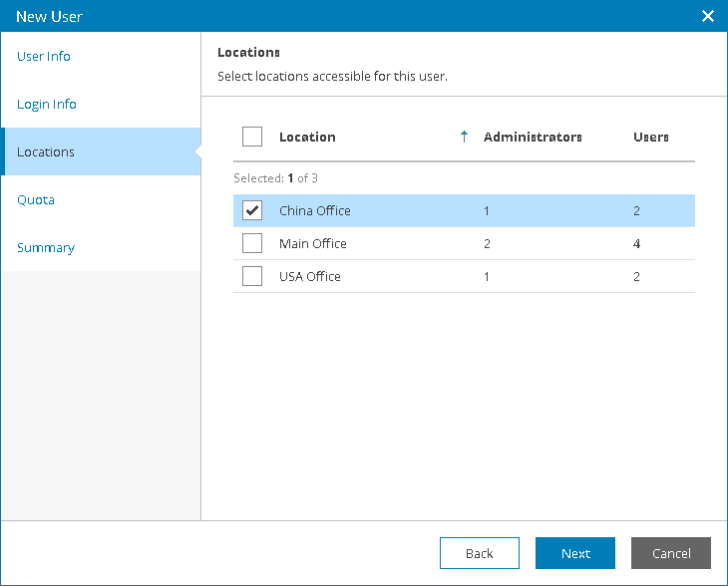Click the Location sort arrow icon
The image size is (728, 586).
(x=464, y=137)
